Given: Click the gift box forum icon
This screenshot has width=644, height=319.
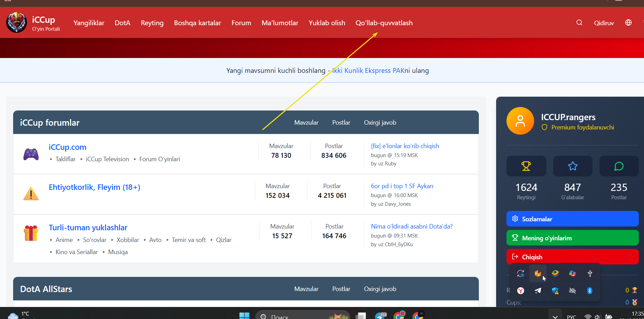Looking at the screenshot, I should 31,233.
